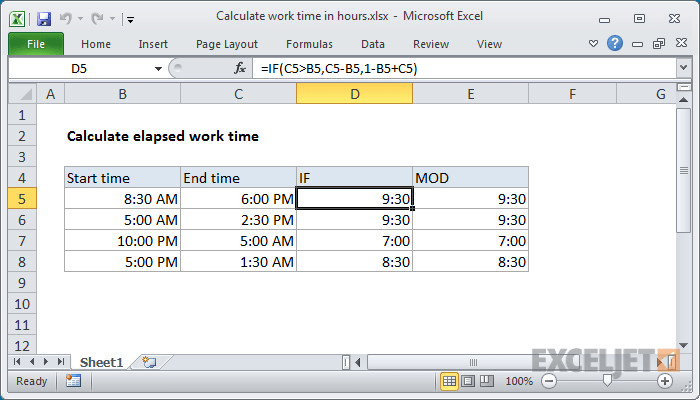Select the Sheet1 tab

tap(101, 362)
